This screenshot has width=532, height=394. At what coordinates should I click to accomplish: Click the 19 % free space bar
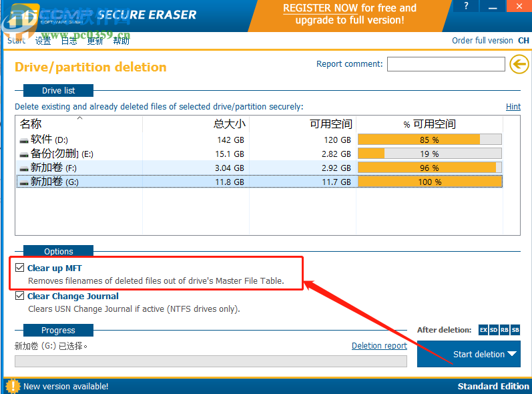pyautogui.click(x=429, y=154)
